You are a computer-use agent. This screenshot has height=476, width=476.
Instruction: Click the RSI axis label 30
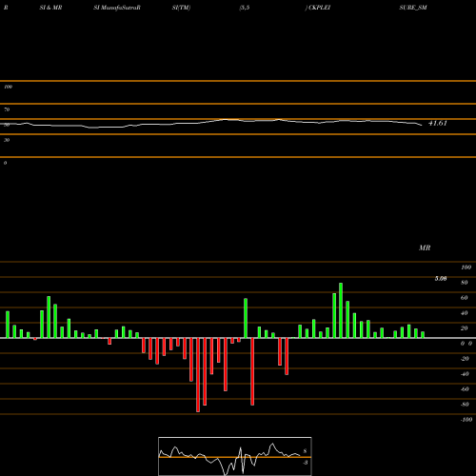click(7, 140)
